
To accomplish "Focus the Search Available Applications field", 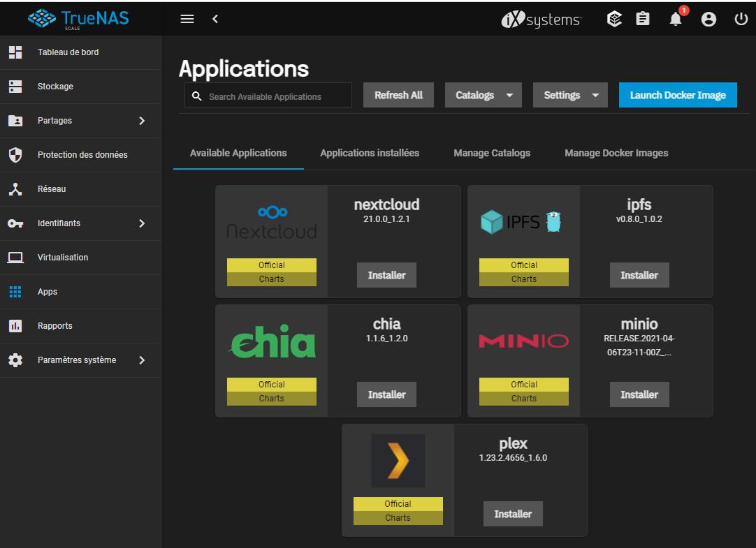I will click(268, 95).
